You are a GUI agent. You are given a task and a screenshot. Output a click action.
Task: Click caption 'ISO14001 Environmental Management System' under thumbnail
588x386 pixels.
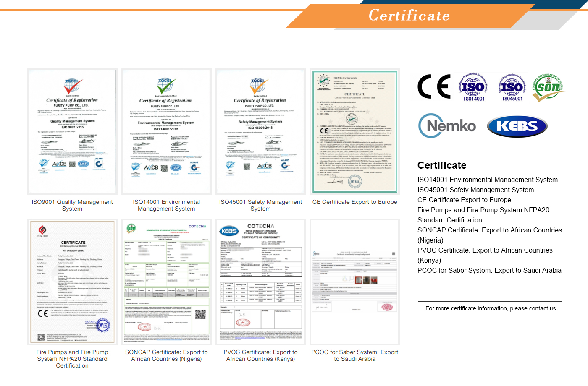point(166,205)
